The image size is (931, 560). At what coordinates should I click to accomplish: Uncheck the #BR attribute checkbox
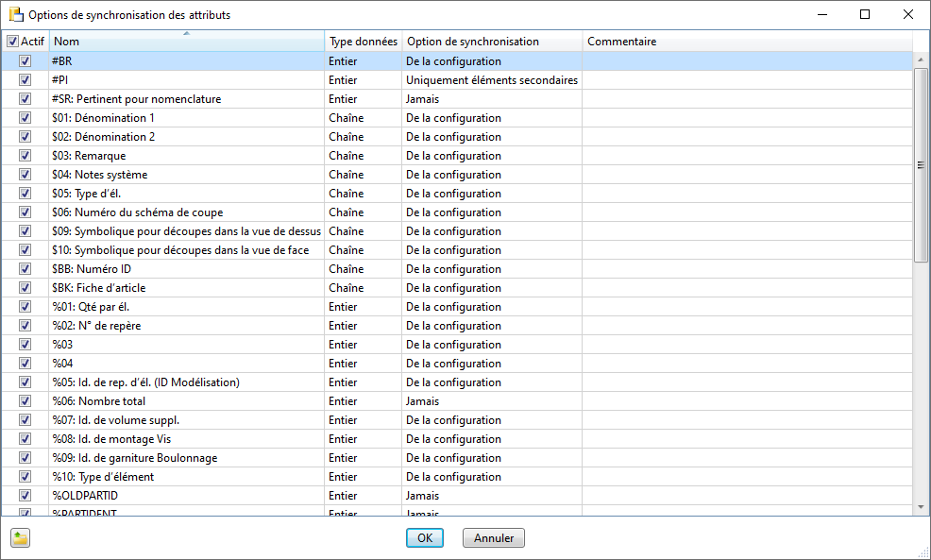point(25,61)
